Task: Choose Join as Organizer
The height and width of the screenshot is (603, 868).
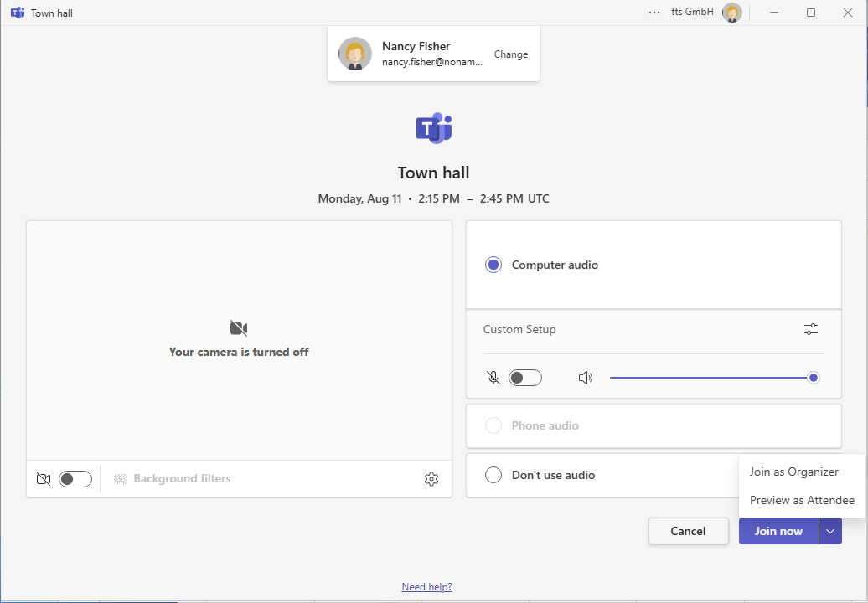Action: (793, 472)
